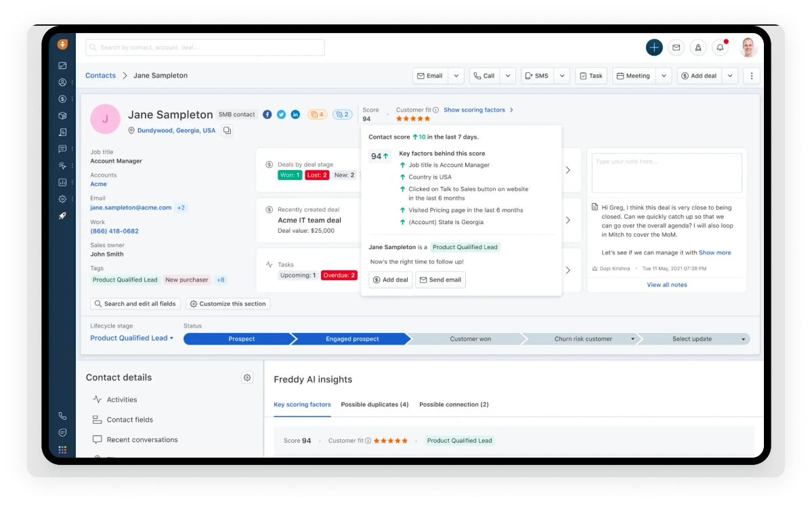Click Show more in the note

[715, 253]
